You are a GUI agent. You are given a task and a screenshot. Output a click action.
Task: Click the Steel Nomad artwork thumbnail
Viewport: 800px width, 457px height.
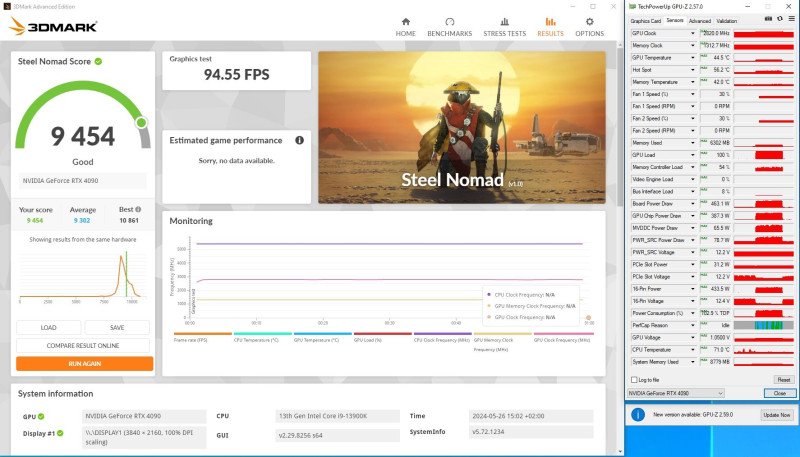[x=462, y=128]
